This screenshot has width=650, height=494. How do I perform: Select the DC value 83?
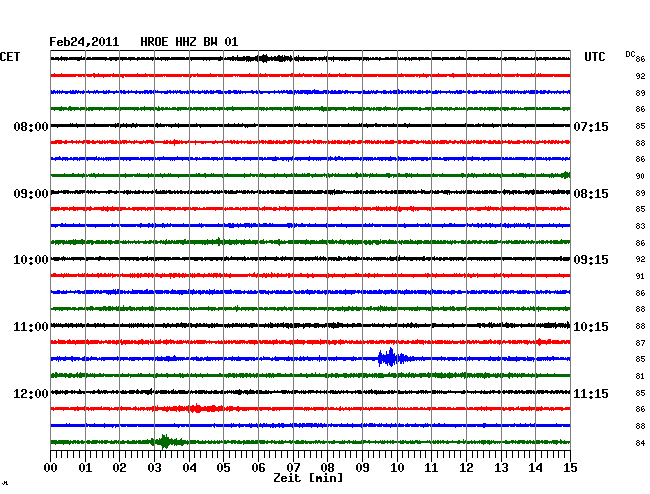coord(640,226)
